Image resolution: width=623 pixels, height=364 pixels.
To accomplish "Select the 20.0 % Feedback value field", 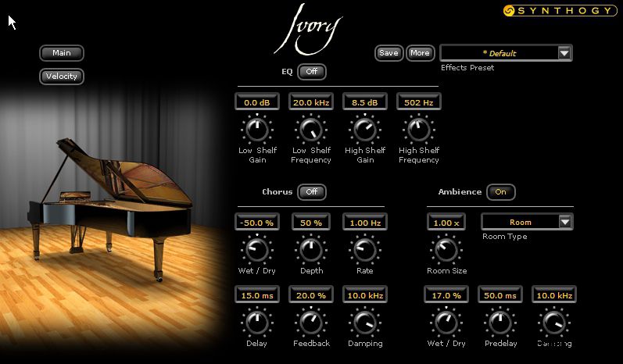I will (311, 295).
